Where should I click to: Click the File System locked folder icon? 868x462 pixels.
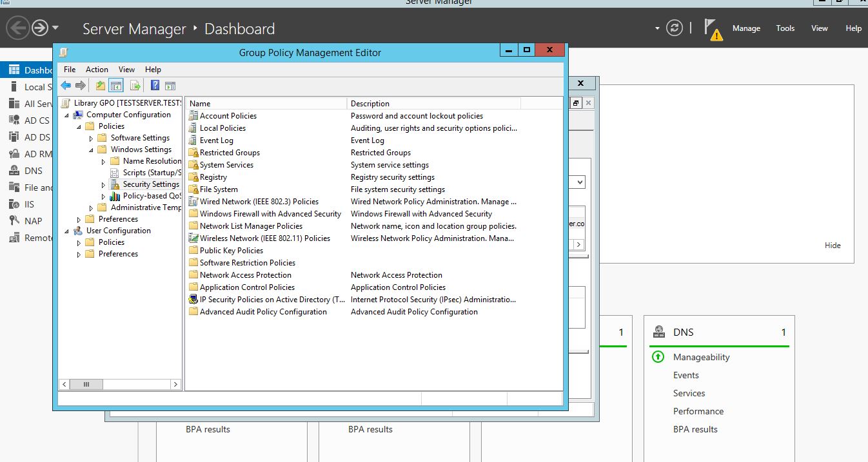click(193, 189)
